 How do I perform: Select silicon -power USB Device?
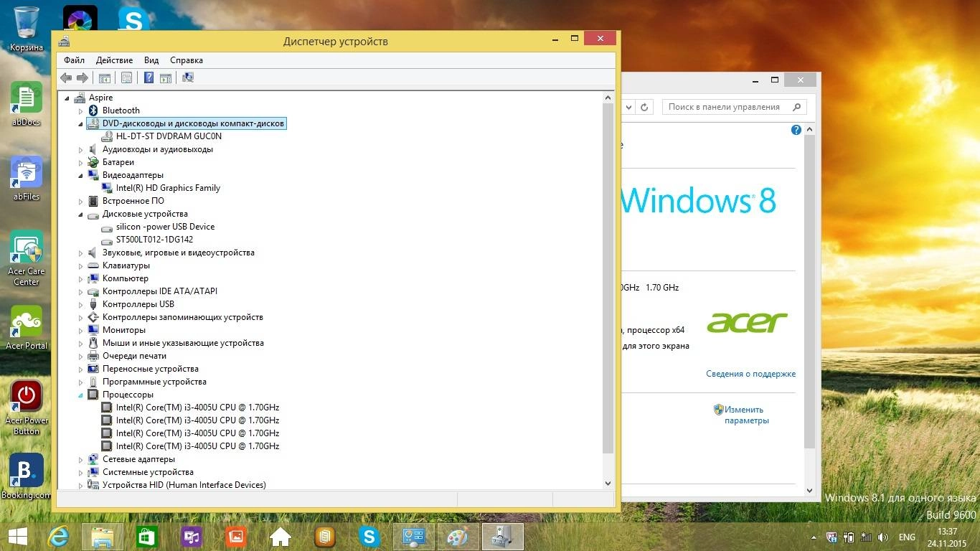pos(165,227)
